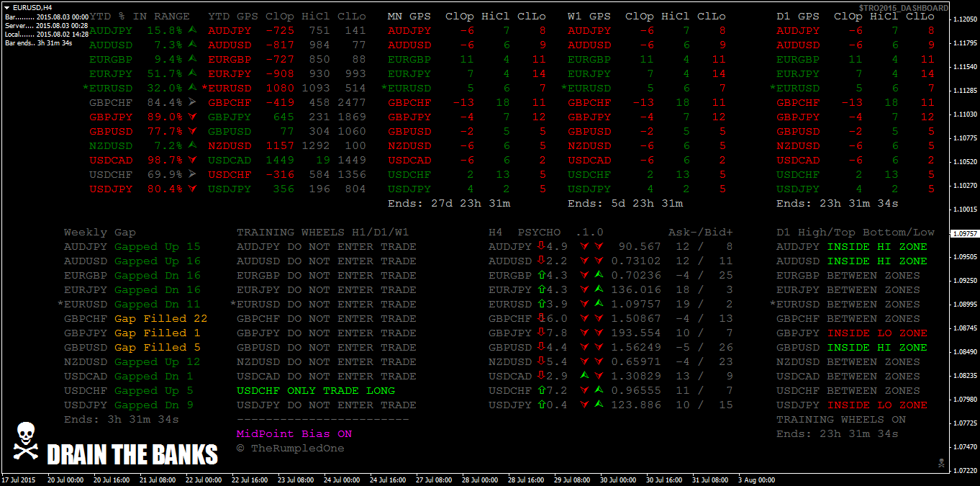Click the first green arrow in USDCAD PSYCHO row
Image resolution: width=980 pixels, height=486 pixels.
(584, 376)
